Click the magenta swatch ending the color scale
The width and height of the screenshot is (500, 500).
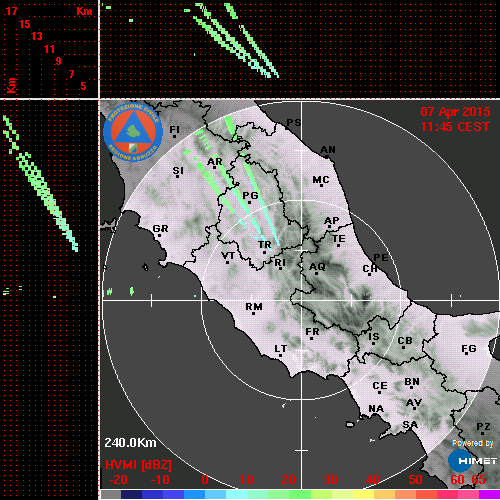point(489,494)
